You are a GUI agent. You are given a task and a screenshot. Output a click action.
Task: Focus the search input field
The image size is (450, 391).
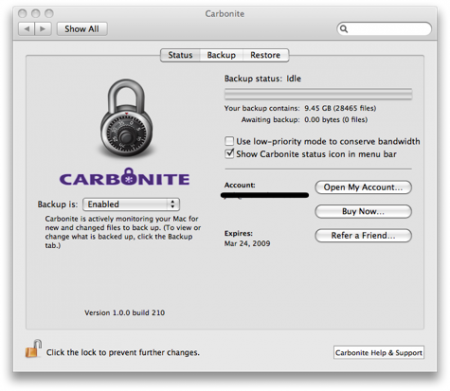384,29
